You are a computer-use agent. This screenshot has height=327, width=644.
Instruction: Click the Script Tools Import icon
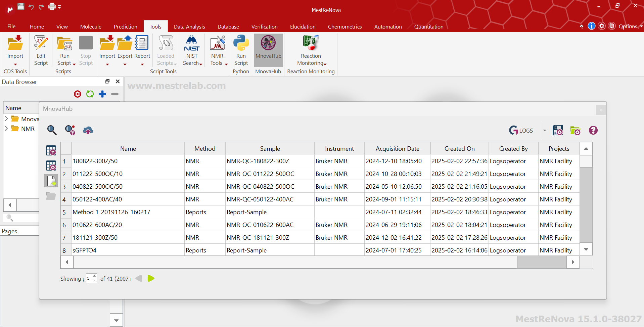pyautogui.click(x=107, y=43)
